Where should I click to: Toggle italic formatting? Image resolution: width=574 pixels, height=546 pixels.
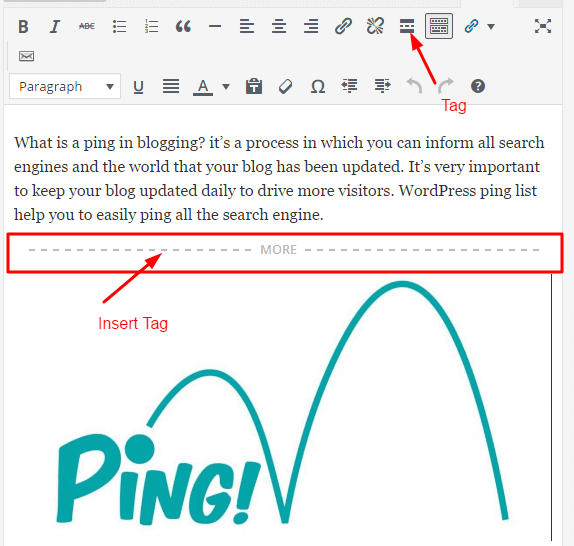[55, 26]
